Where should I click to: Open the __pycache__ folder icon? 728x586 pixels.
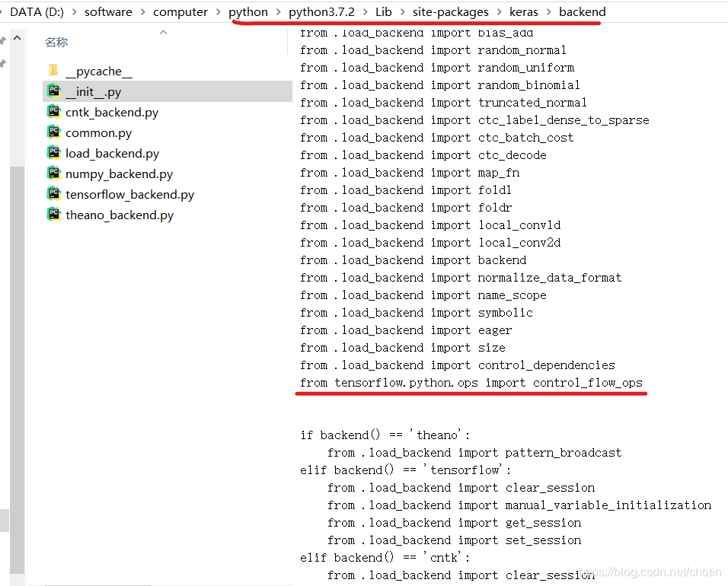(54, 71)
